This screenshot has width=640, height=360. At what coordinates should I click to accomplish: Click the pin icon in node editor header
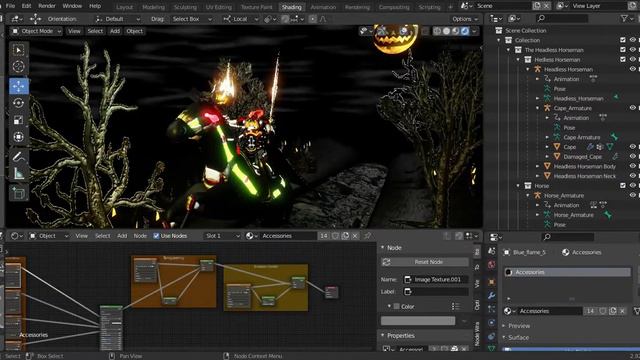[x=367, y=236]
